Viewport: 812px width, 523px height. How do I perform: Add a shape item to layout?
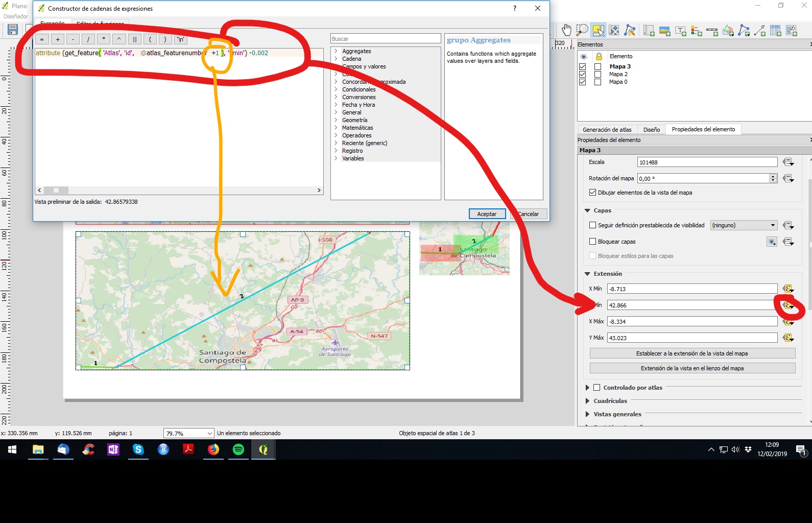(728, 31)
